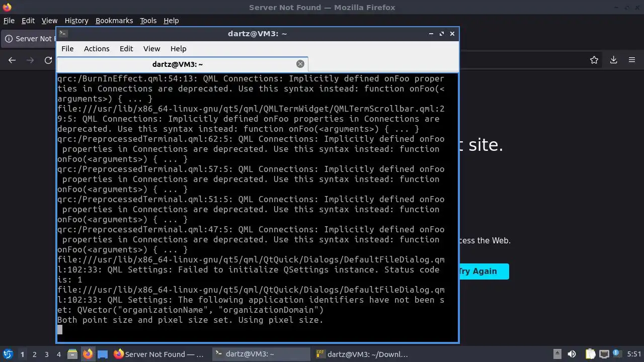Close the dartz@VM3: ~ terminal tab

click(x=300, y=64)
